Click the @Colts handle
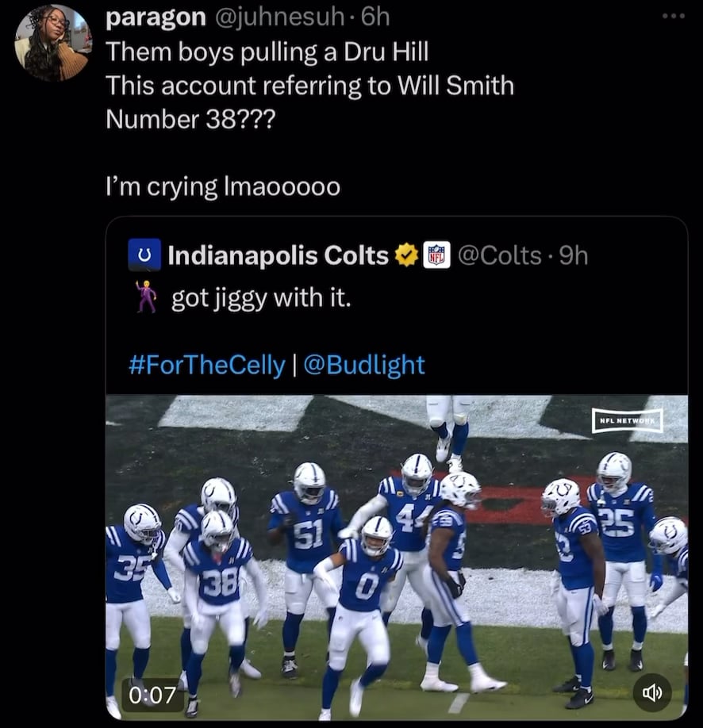The height and width of the screenshot is (728, 703). coord(500,255)
